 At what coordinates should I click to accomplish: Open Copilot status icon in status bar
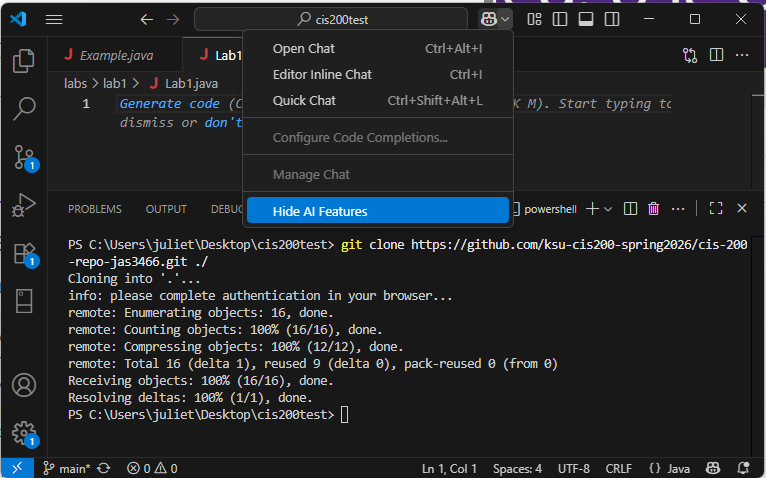713,468
